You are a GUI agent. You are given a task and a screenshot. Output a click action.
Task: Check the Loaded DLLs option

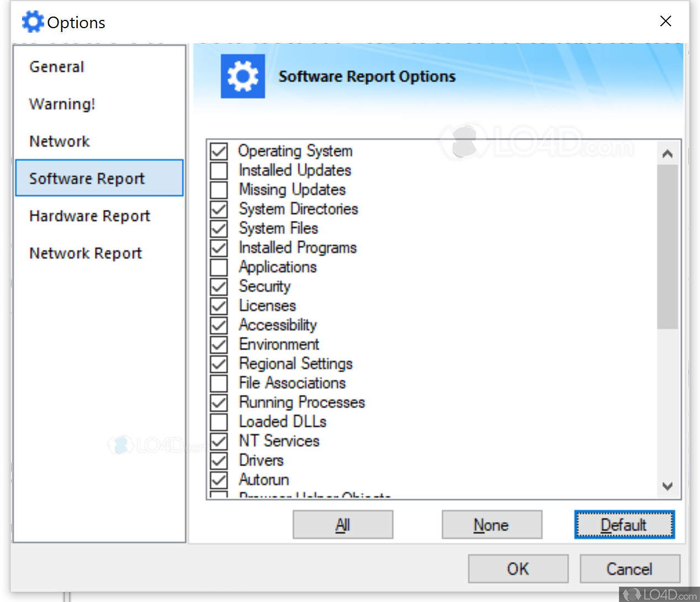point(219,421)
